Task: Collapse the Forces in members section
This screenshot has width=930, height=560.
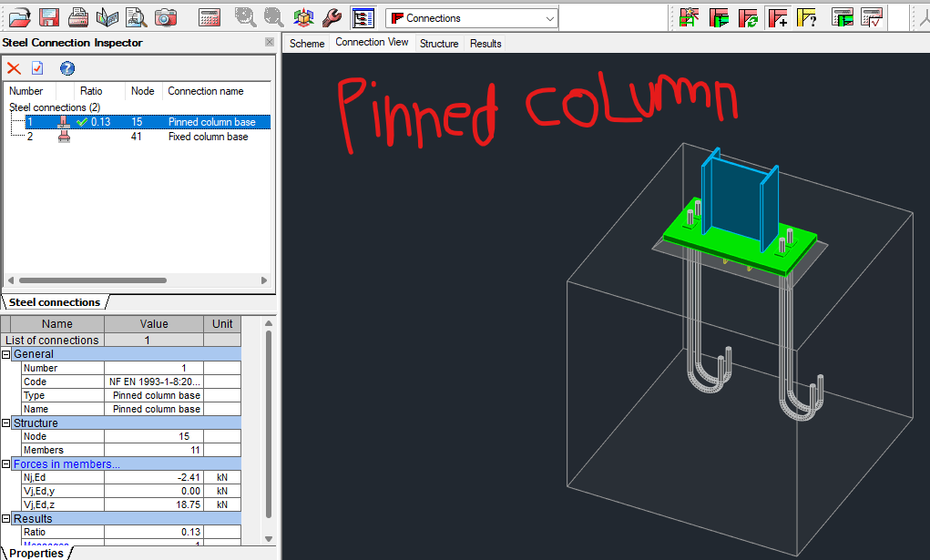Action: (8, 463)
